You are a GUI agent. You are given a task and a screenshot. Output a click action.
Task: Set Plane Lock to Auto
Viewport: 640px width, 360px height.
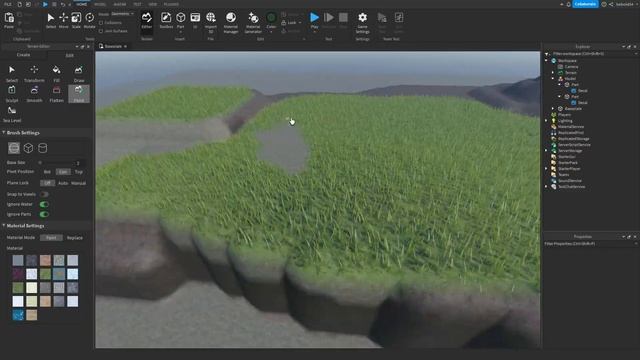pyautogui.click(x=63, y=183)
